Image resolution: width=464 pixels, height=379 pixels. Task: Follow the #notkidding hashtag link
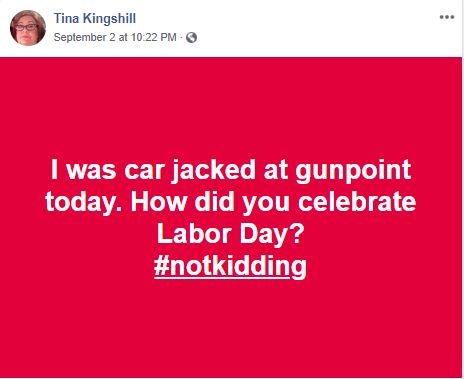tap(230, 266)
